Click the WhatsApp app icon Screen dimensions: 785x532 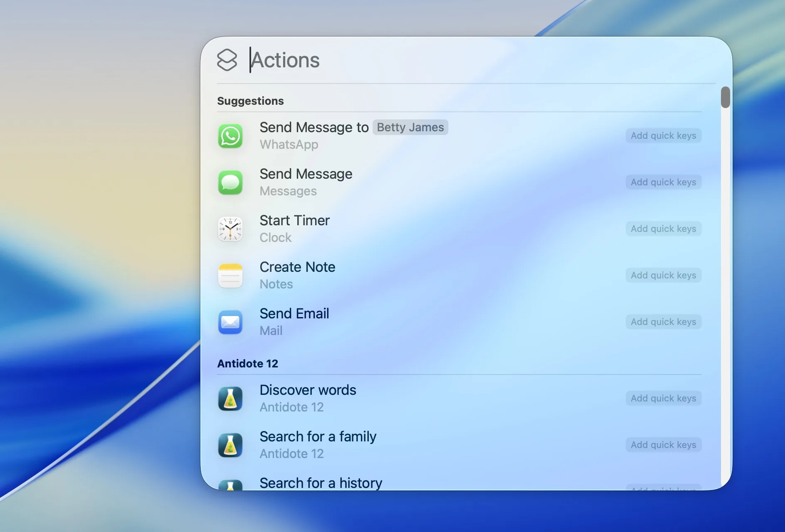230,136
